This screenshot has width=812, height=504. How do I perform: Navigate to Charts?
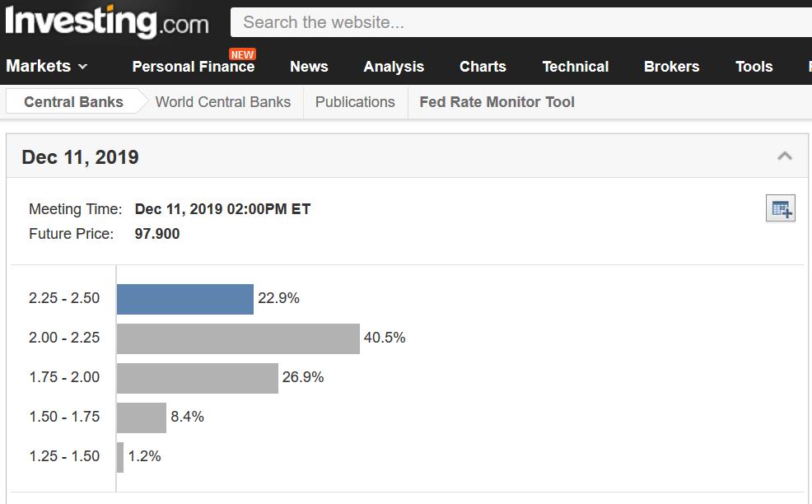(483, 67)
